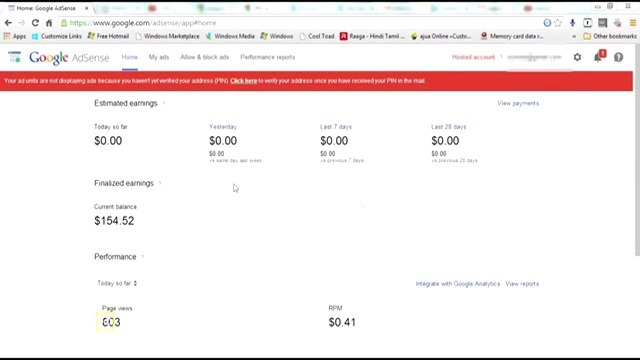Open the Today so far period dropdown
The image size is (640, 360).
[117, 283]
